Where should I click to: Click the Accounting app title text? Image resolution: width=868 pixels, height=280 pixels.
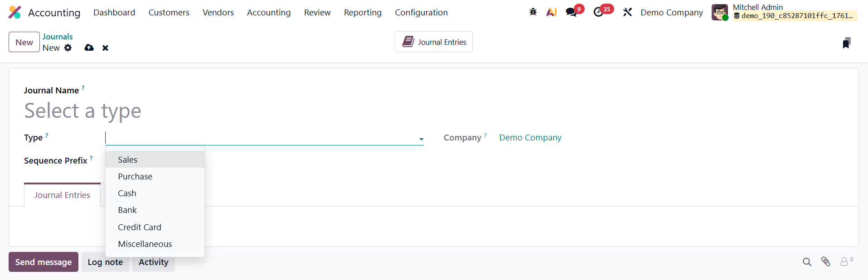[54, 12]
